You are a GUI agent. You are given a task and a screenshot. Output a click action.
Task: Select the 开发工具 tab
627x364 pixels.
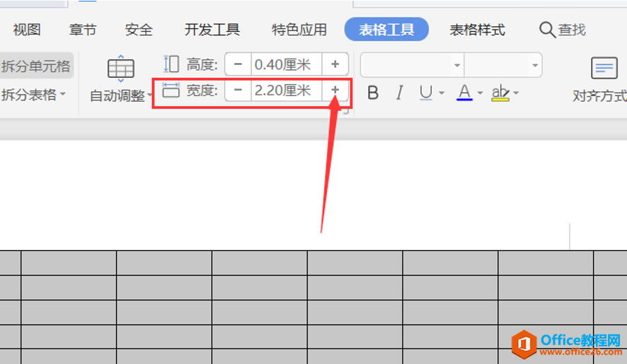pyautogui.click(x=212, y=30)
